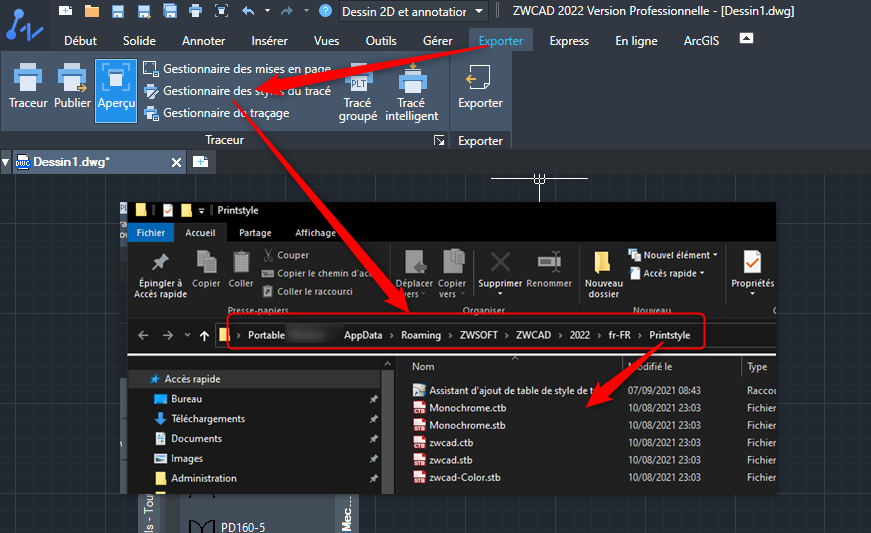
Task: Click the plot preview icon in quick access toolbar
Action: tap(222, 11)
